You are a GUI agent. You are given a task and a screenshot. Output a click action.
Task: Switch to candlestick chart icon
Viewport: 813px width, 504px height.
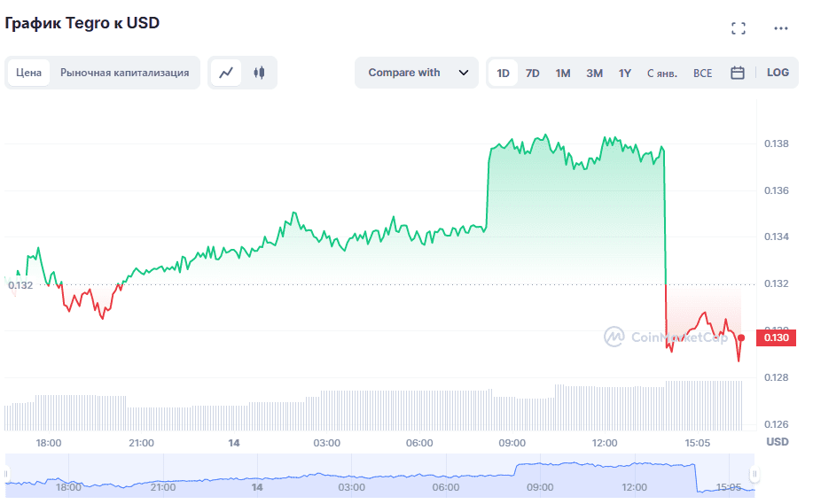coord(259,73)
